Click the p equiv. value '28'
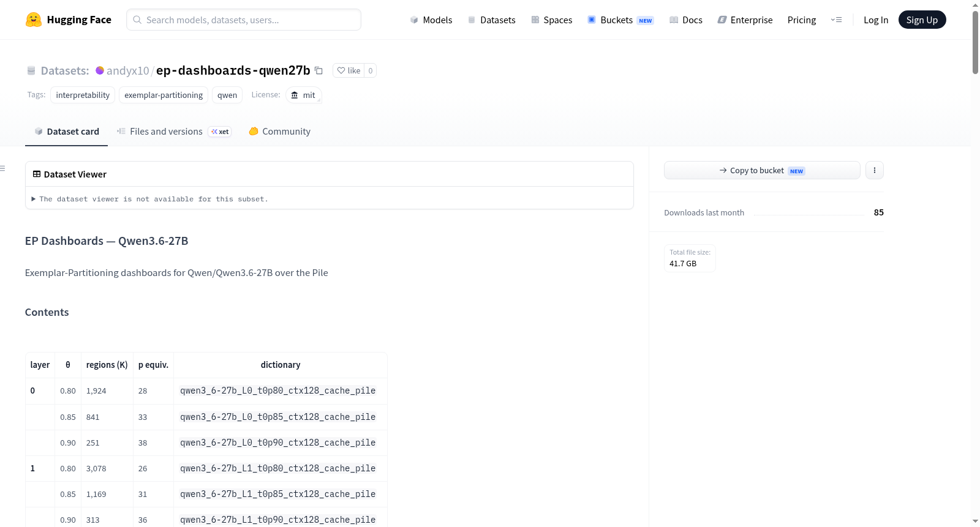 click(x=143, y=391)
